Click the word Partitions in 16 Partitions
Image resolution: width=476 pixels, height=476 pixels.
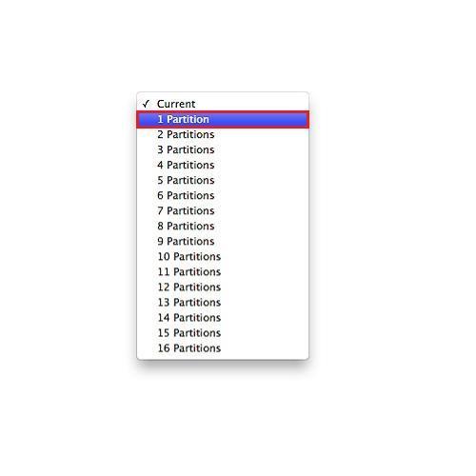(197, 348)
